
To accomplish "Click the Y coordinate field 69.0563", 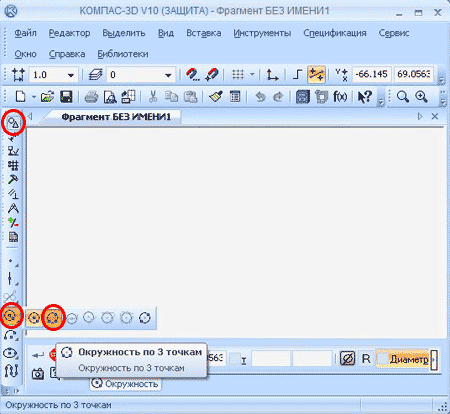I will coord(413,74).
